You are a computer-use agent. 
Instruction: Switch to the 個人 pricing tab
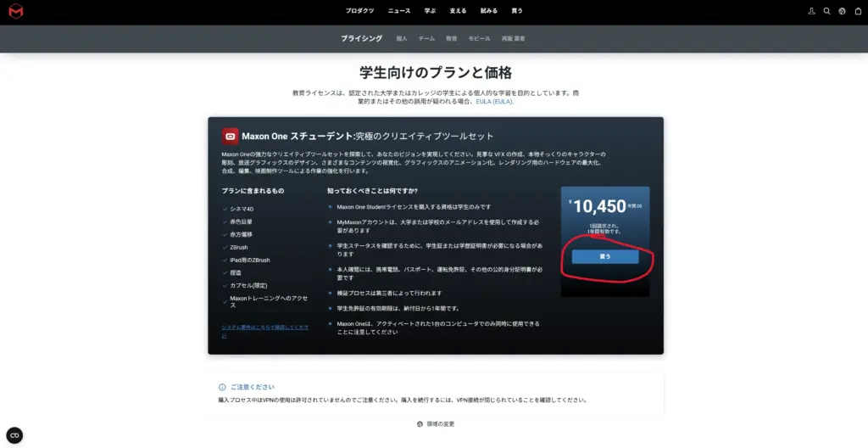pos(402,39)
